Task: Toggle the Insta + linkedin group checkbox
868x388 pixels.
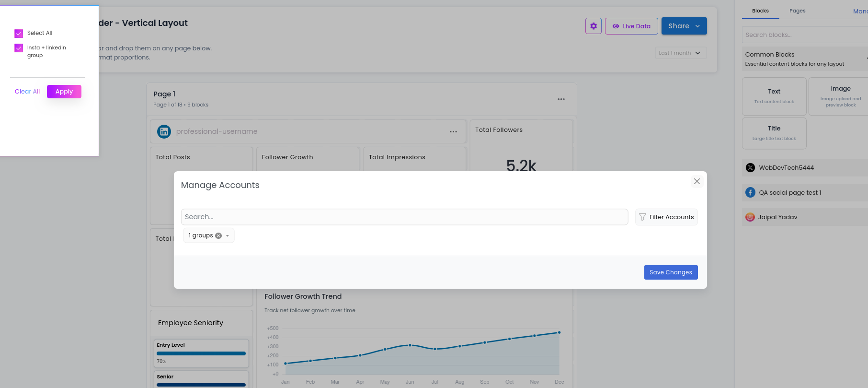Action: pos(19,48)
